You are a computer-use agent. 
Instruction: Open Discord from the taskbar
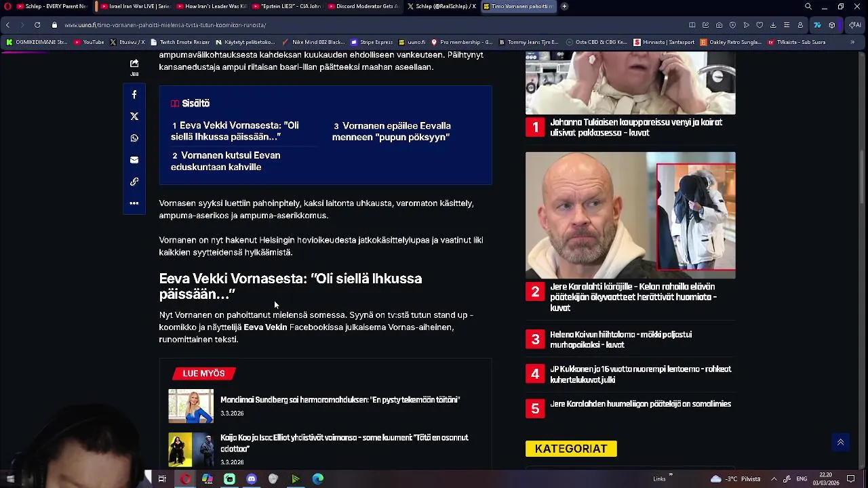252,479
